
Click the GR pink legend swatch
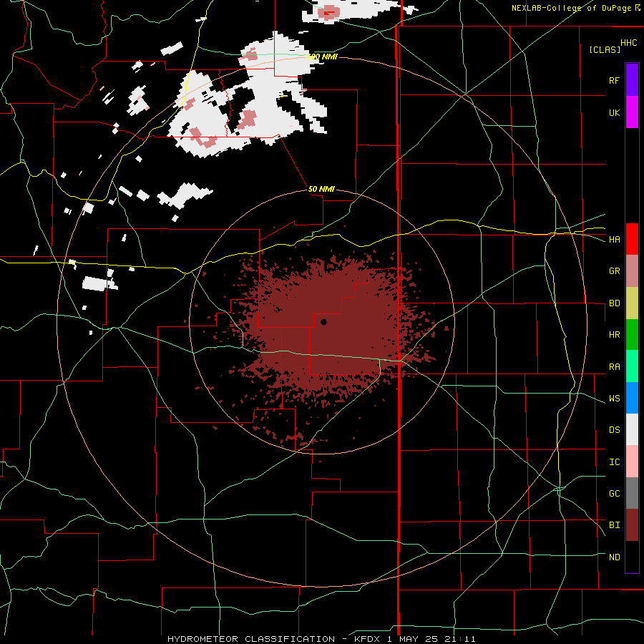(x=632, y=271)
